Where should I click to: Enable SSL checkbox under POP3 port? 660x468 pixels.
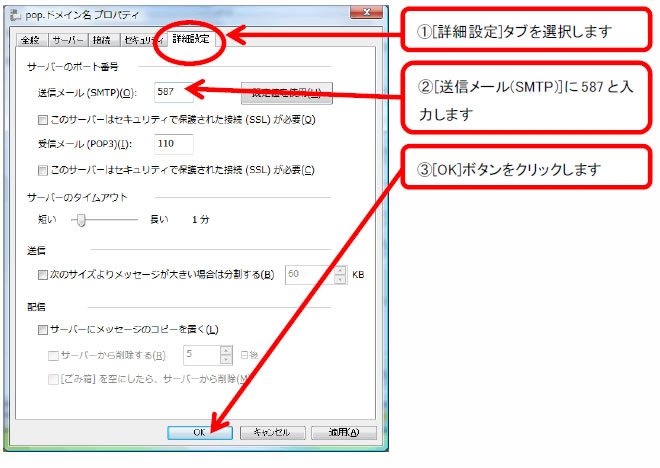pos(42,169)
